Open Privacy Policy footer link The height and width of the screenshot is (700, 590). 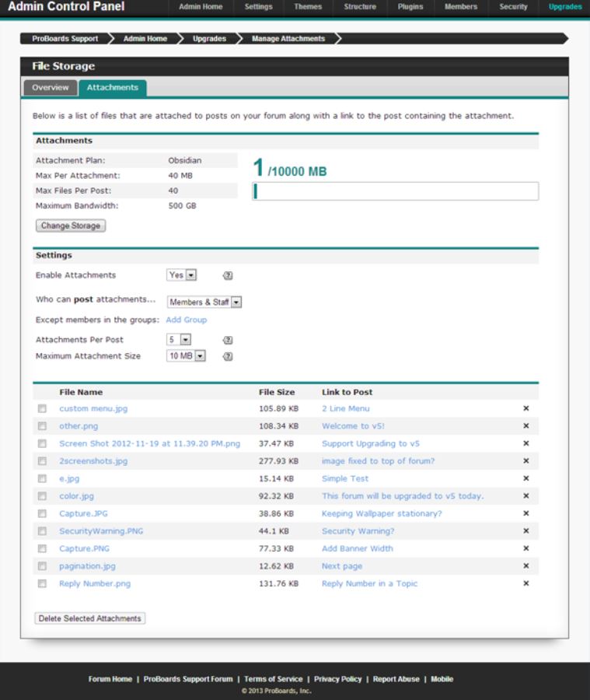click(x=338, y=679)
